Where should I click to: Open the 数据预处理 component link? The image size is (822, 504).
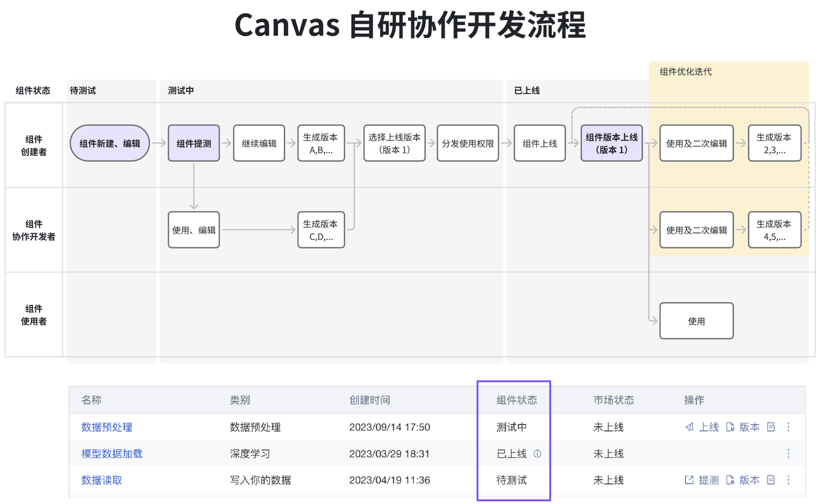(106, 427)
